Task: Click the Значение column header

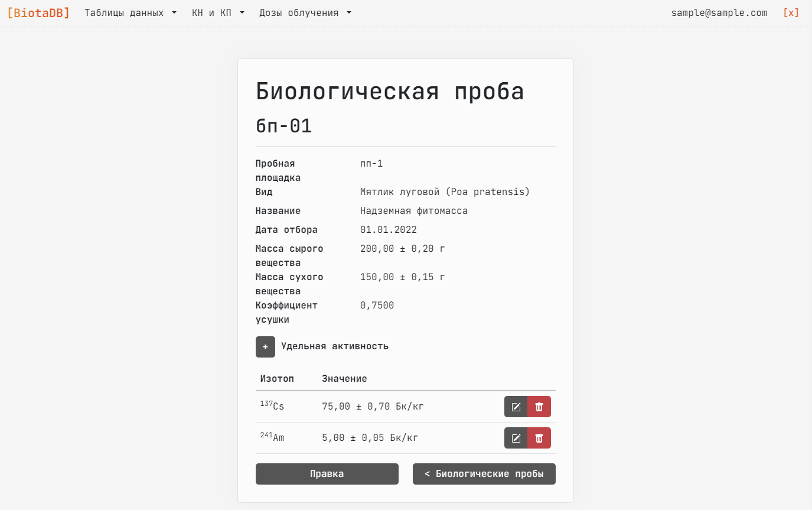Action: point(344,379)
